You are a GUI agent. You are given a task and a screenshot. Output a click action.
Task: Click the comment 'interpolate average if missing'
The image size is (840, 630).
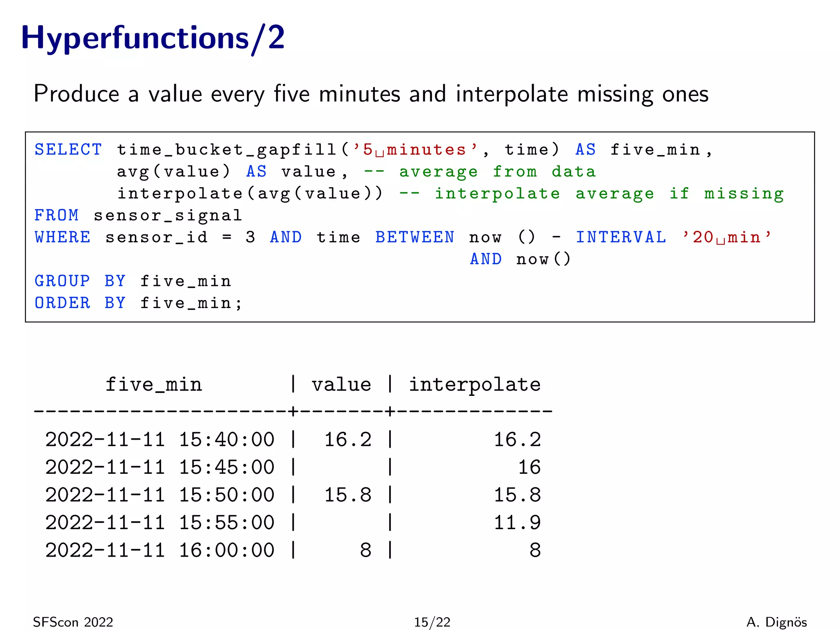(609, 194)
